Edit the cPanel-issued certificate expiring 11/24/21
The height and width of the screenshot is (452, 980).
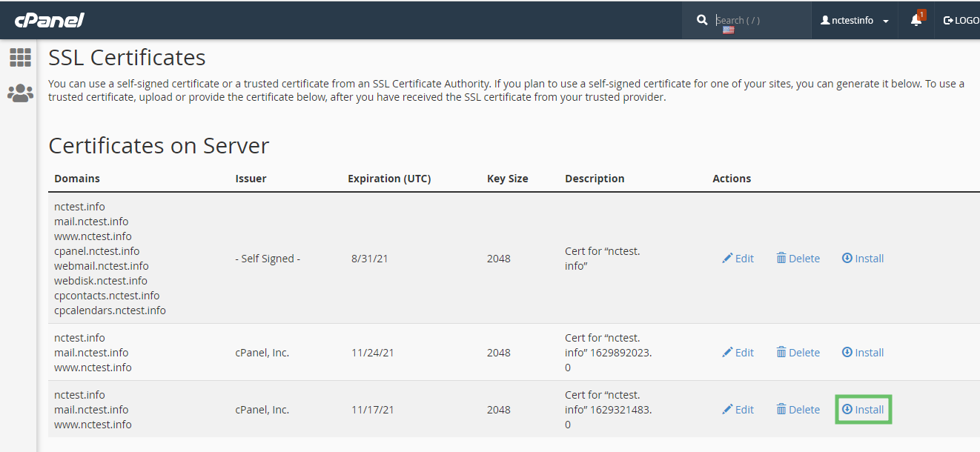click(x=738, y=352)
